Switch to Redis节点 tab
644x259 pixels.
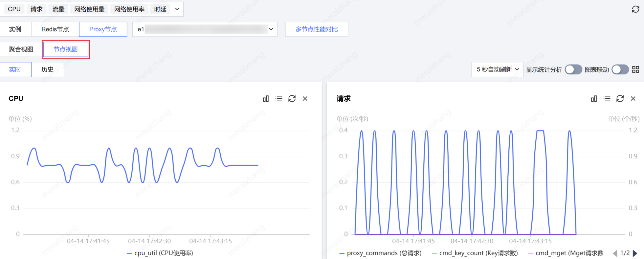[x=55, y=30]
